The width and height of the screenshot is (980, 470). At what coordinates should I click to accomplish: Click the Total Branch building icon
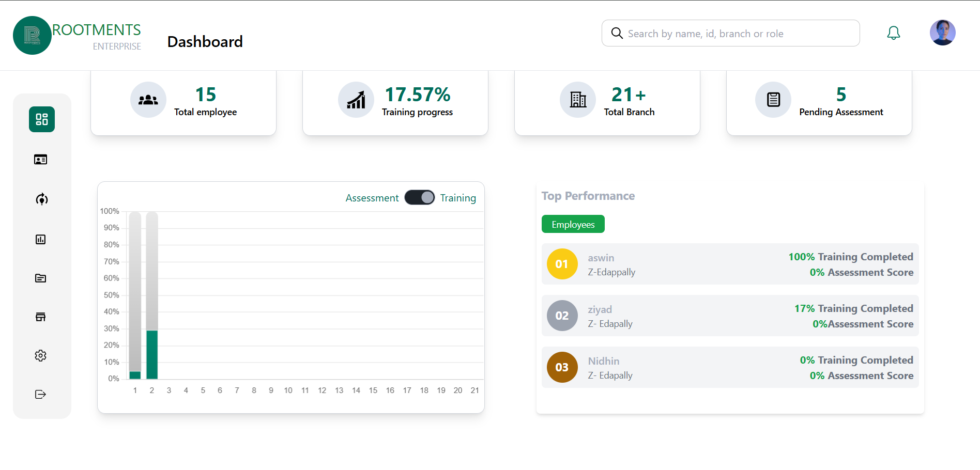point(578,100)
